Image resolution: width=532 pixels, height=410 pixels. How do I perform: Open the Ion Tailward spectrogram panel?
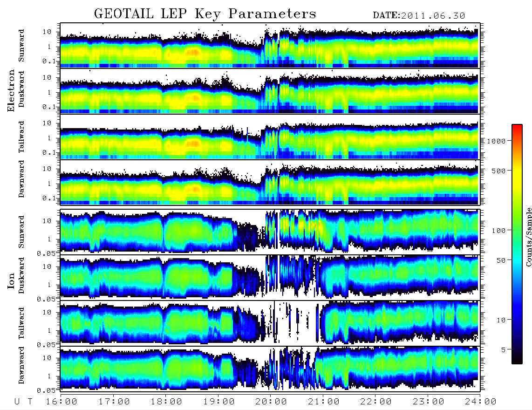tap(270, 322)
